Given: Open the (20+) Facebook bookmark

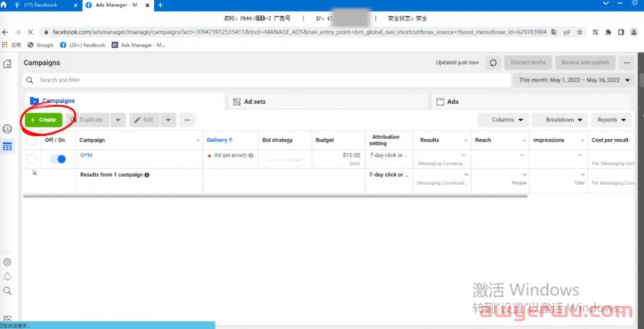Looking at the screenshot, I should 83,45.
